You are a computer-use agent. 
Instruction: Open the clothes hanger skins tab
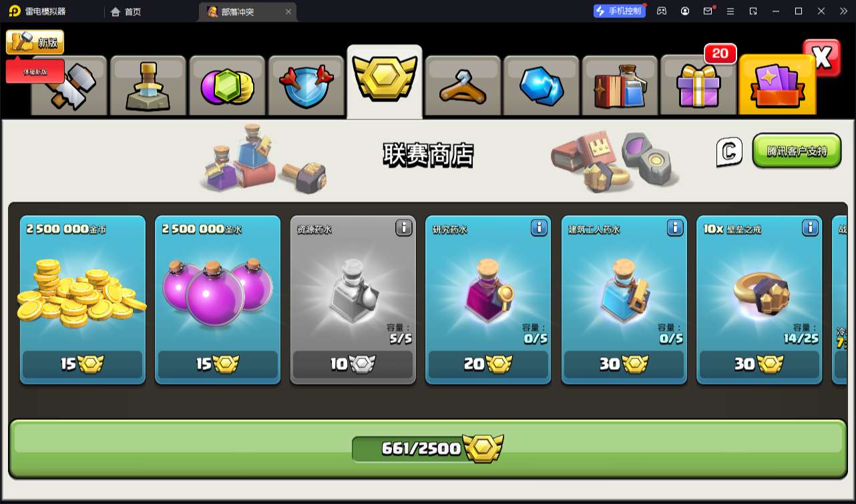pos(463,86)
